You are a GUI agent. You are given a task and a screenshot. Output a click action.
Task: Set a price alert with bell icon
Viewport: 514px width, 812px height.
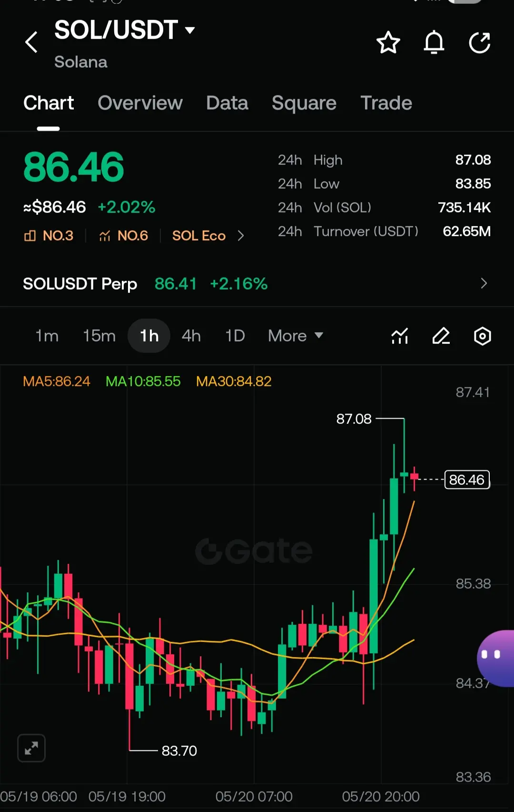point(434,42)
